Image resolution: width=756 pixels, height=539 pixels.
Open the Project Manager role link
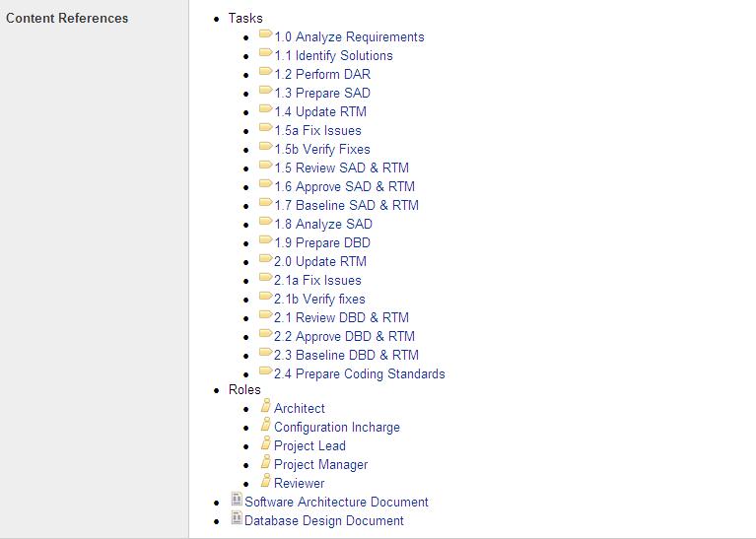pyautogui.click(x=321, y=465)
